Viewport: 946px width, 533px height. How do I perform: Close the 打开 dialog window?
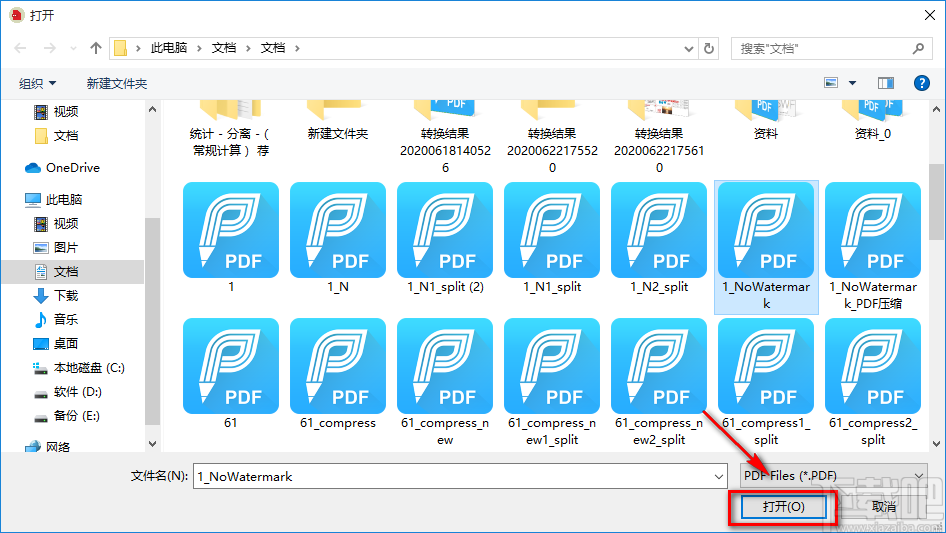click(x=930, y=15)
